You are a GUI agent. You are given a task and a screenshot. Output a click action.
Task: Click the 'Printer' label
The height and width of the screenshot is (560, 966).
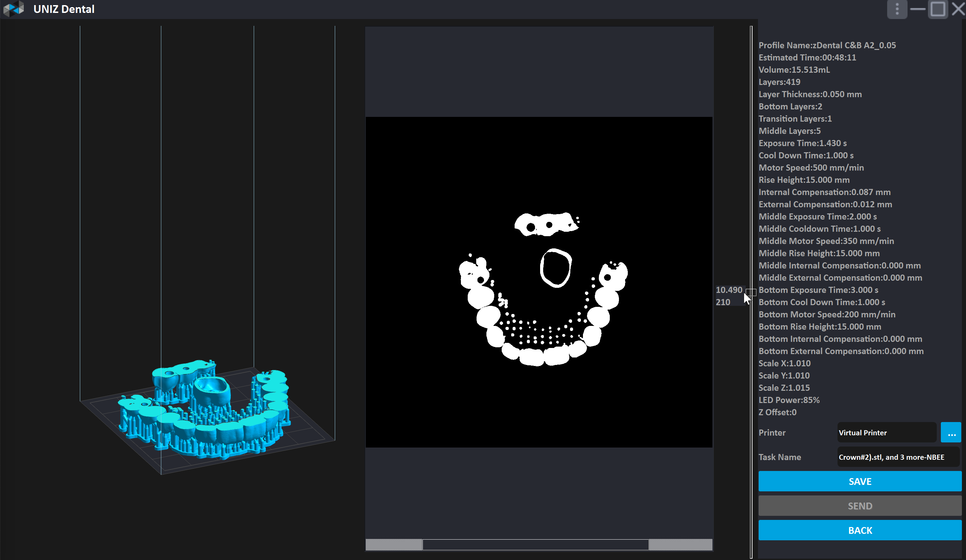click(772, 433)
